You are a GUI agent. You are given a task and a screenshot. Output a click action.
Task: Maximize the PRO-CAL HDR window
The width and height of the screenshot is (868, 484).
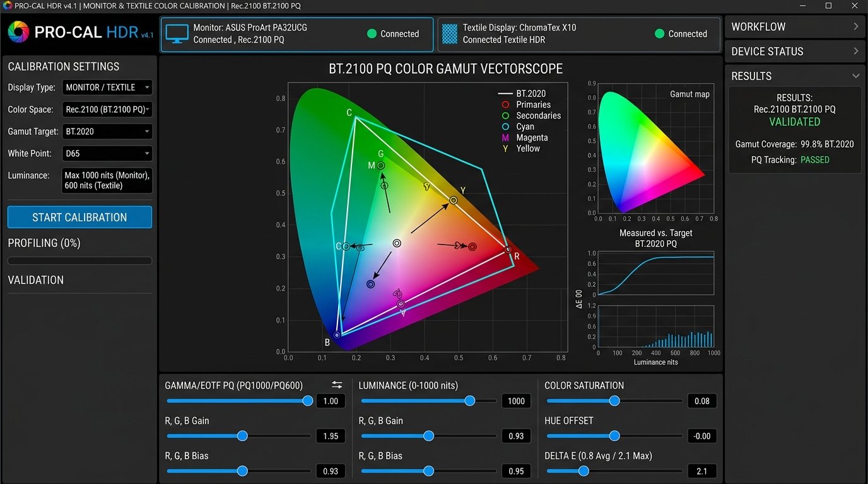pyautogui.click(x=828, y=6)
